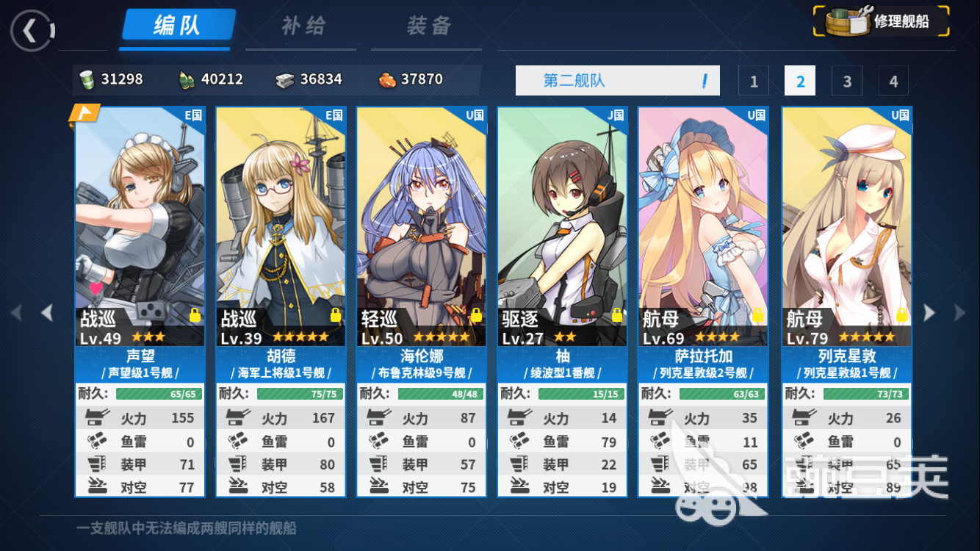The image size is (980, 551).
Task: Toggle lock icon on 列克星敦 card
Action: pos(902,315)
